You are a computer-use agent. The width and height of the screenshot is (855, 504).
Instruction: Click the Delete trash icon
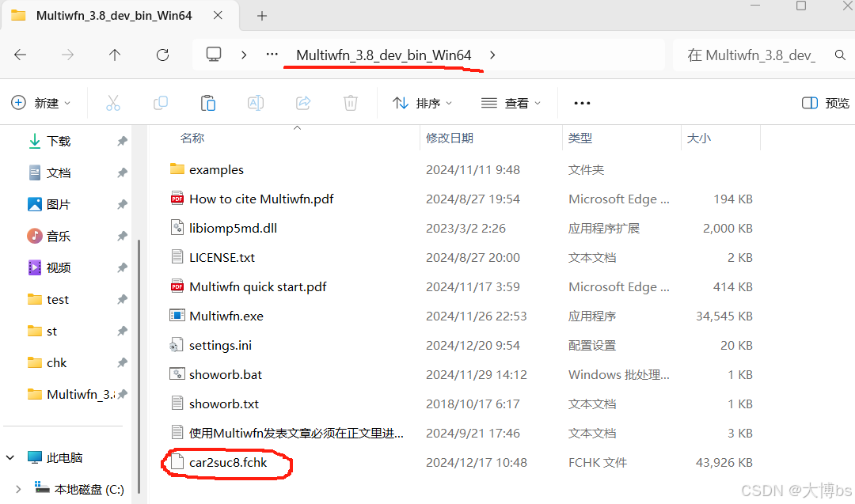click(x=351, y=103)
